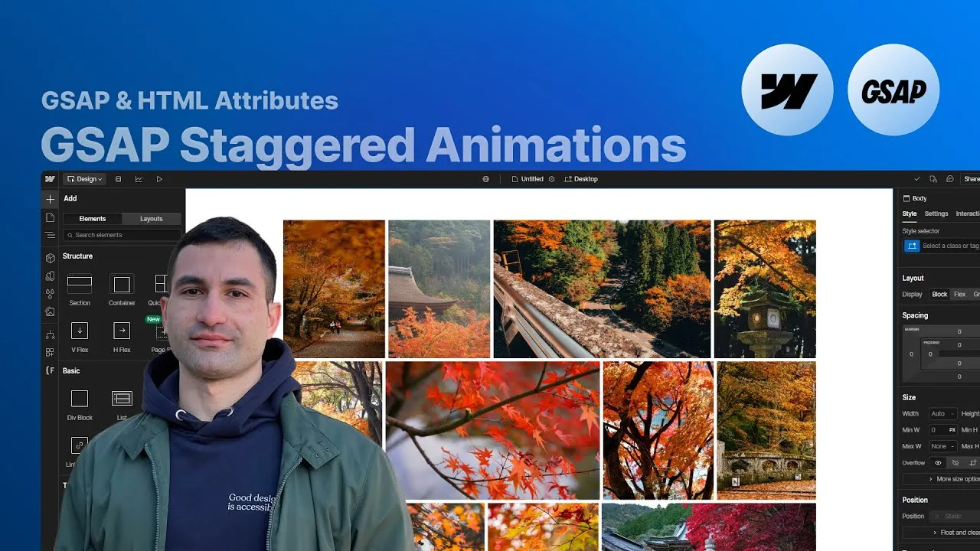The image size is (980, 551).
Task: Open the Assets image icon
Action: point(50,311)
